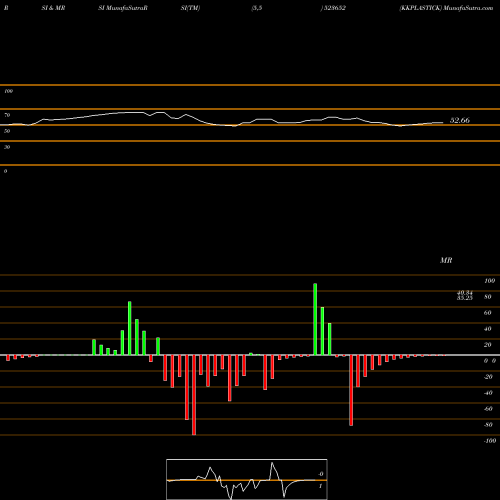The image size is (500, 500).
Task: Click the MR axis -80 label
Action: click(488, 425)
